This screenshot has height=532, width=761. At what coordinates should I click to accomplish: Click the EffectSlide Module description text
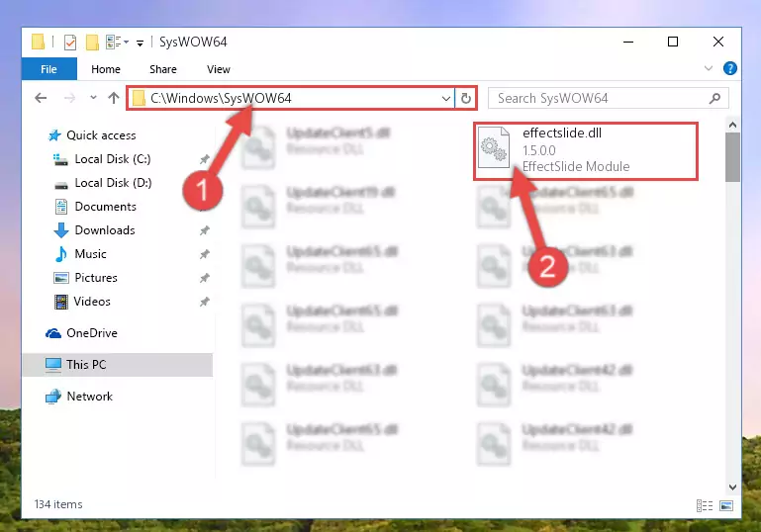(x=576, y=167)
